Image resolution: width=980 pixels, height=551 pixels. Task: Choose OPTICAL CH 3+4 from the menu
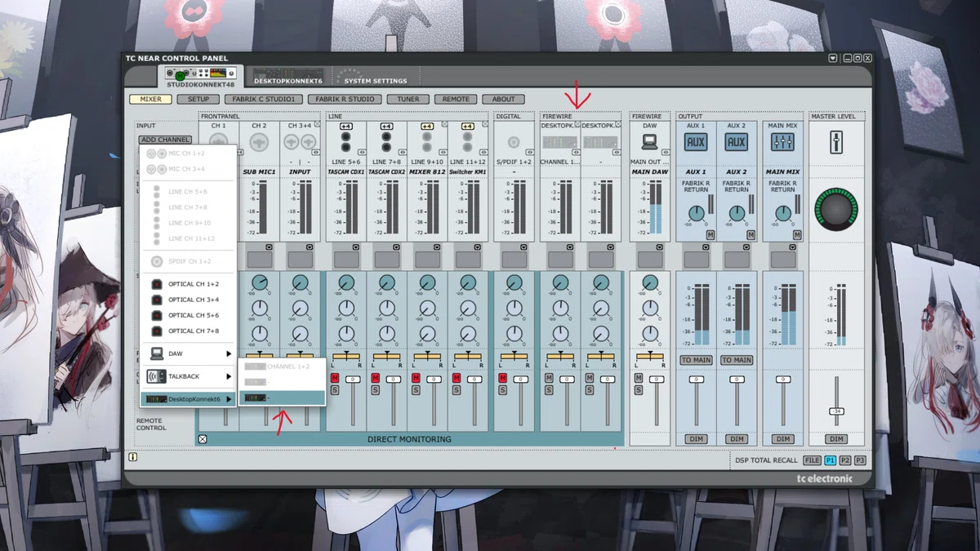point(189,300)
